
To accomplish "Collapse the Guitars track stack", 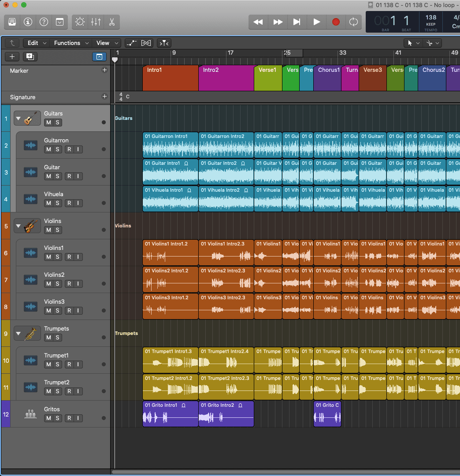I will coord(19,119).
